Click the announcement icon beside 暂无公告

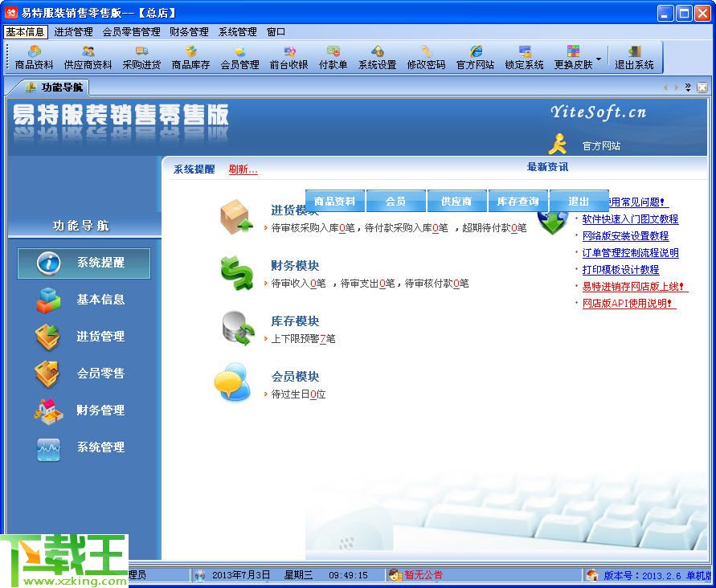pyautogui.click(x=395, y=575)
